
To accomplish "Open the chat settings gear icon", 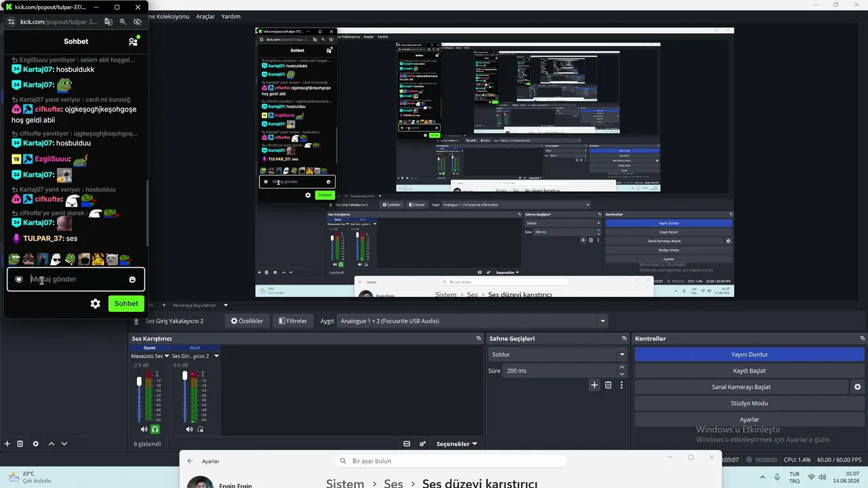I will coord(96,304).
